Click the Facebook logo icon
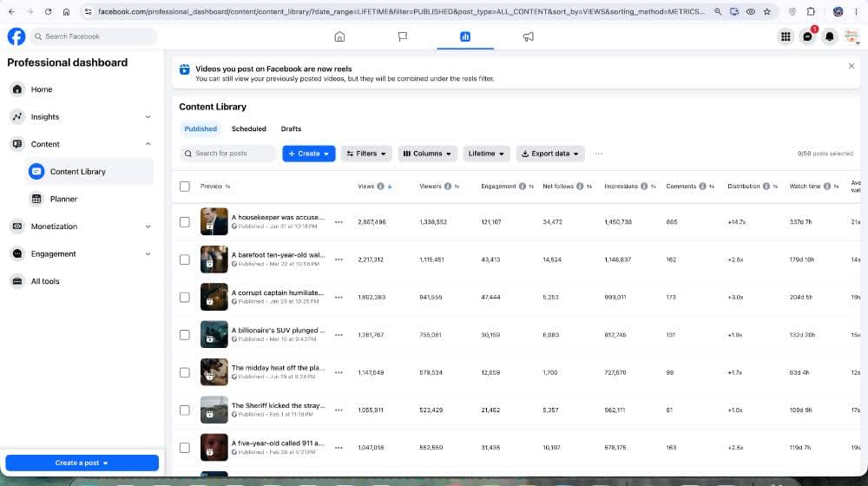Screen dimensions: 868x486 pos(16,36)
